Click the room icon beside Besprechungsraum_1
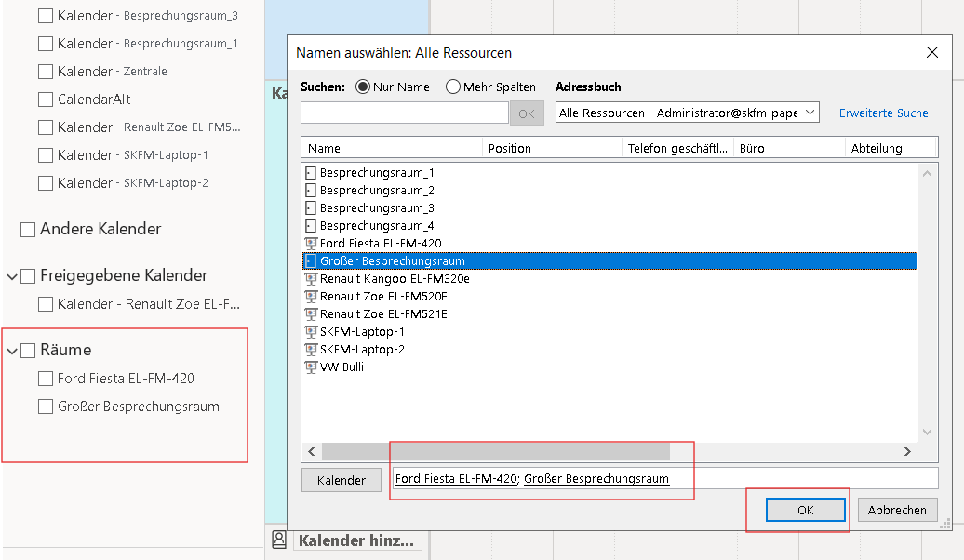964x560 pixels. 311,173
